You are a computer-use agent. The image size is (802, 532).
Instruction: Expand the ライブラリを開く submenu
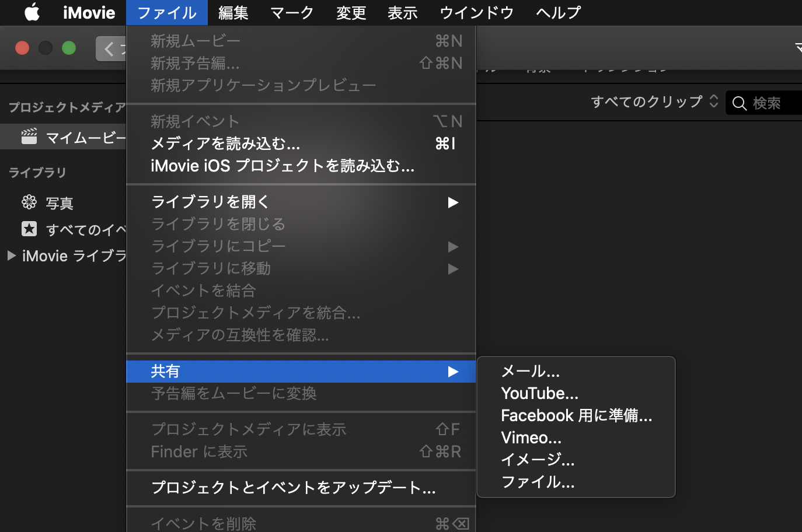pyautogui.click(x=301, y=202)
